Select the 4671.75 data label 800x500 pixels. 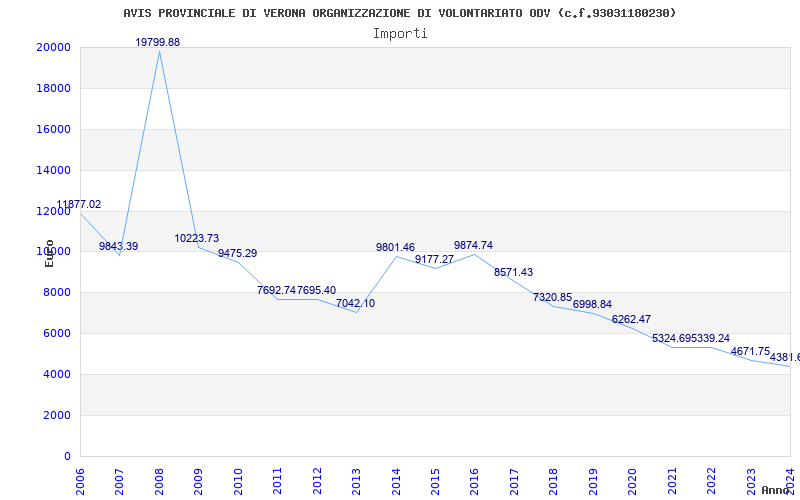point(751,352)
